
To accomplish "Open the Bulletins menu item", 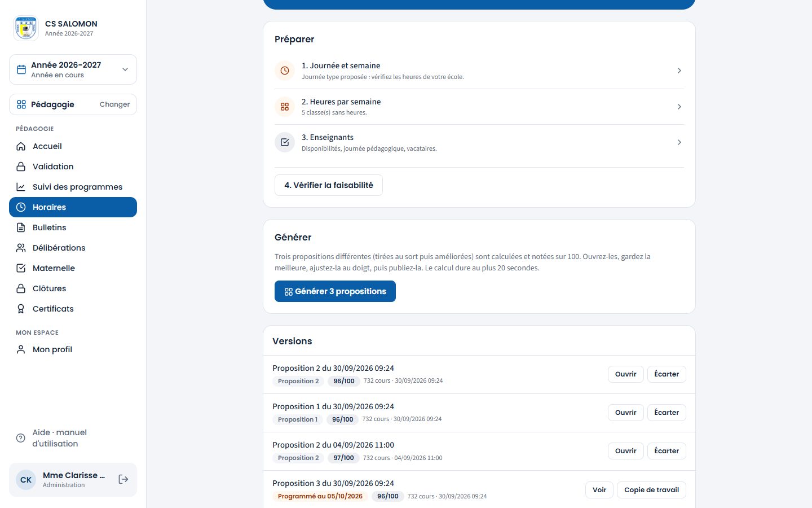I will click(x=73, y=227).
